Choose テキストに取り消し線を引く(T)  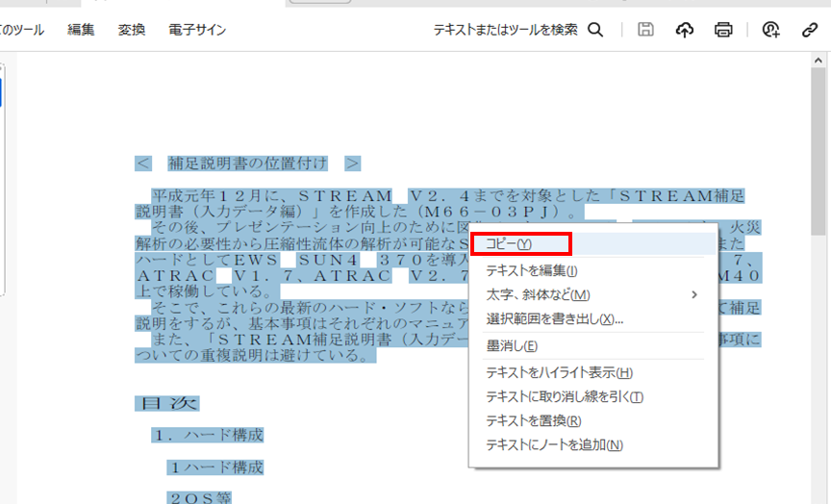(x=593, y=397)
